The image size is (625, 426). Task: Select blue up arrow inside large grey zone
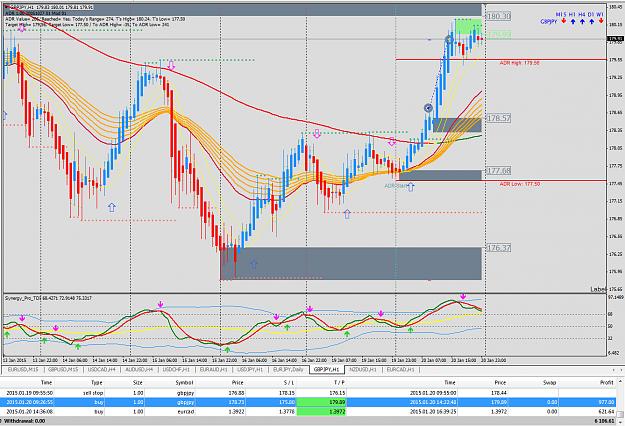pos(254,264)
